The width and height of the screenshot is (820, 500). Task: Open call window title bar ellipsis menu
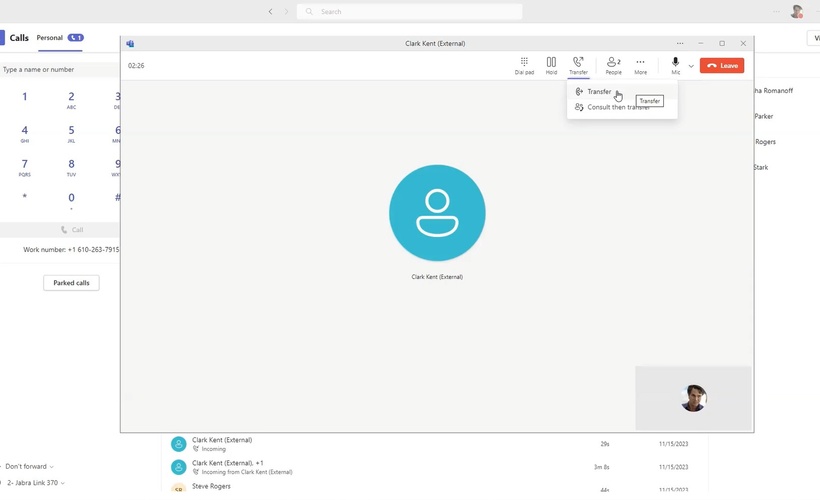point(680,43)
